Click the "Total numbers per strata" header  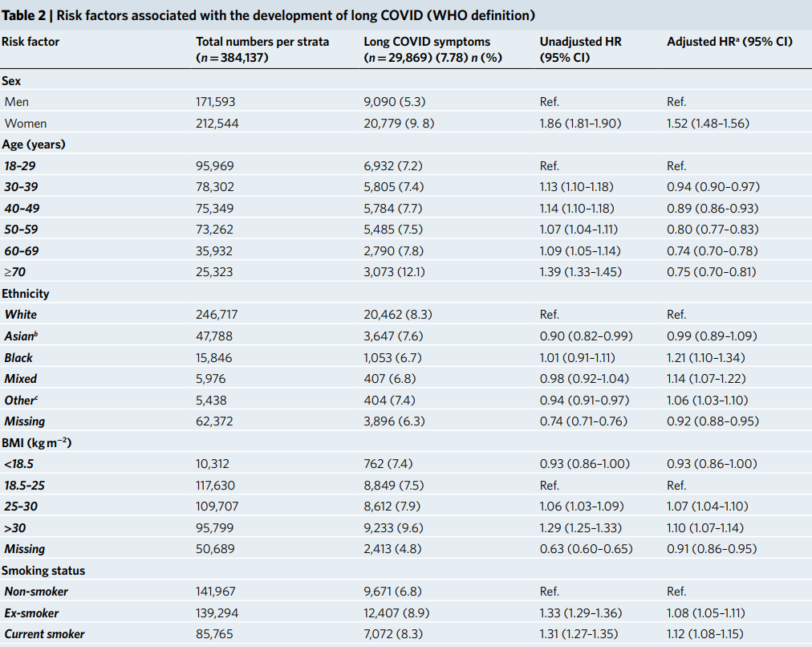262,42
